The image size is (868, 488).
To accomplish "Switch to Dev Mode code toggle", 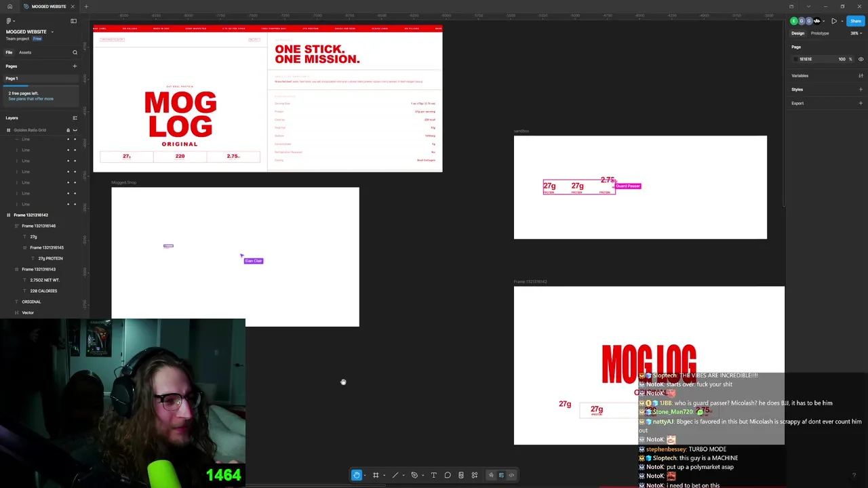I will point(511,475).
